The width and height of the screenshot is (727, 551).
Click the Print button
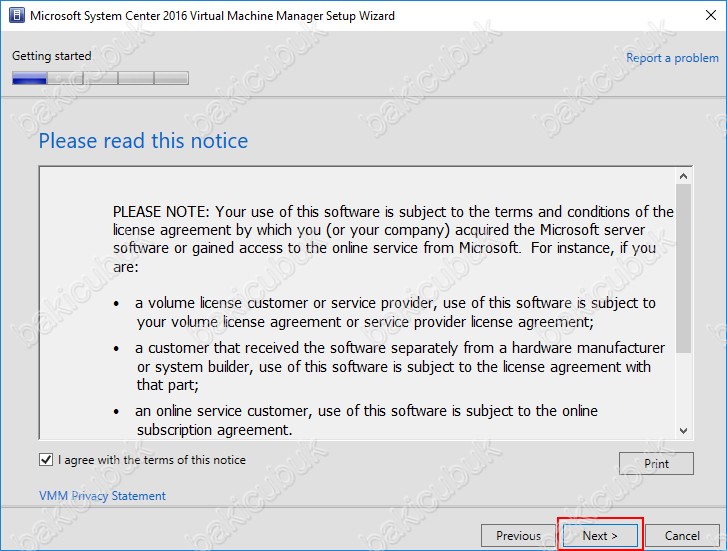pyautogui.click(x=656, y=464)
